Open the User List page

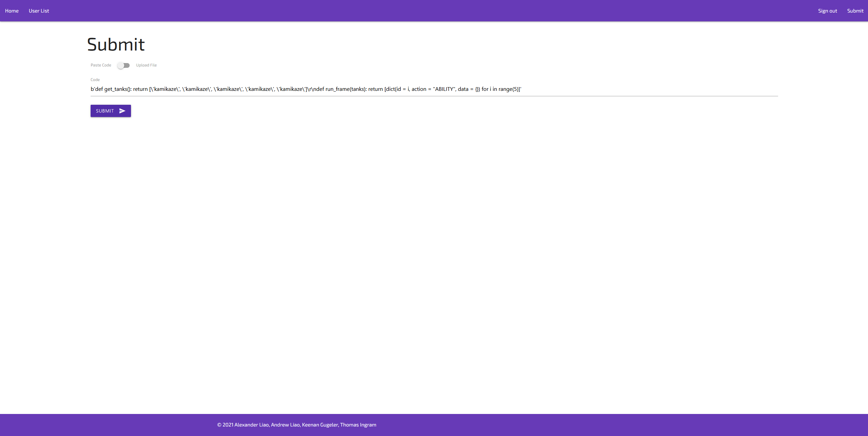click(x=39, y=11)
